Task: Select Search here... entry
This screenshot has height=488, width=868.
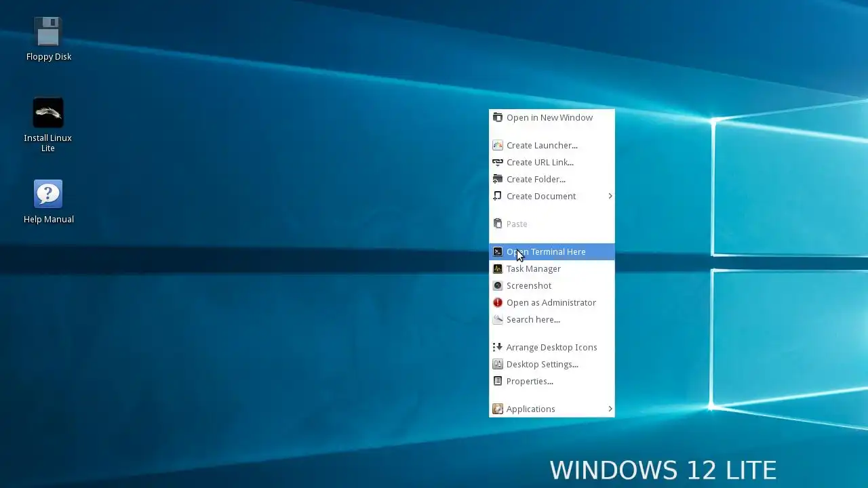Action: pos(551,319)
